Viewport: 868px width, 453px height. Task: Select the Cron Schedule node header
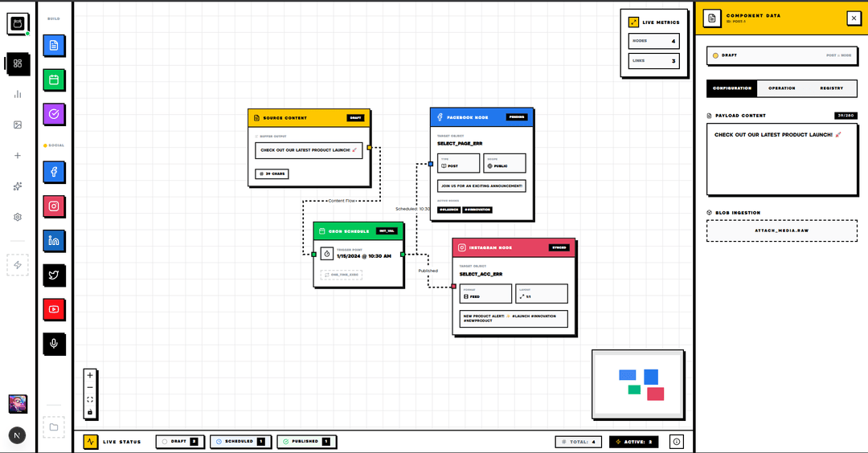(358, 231)
